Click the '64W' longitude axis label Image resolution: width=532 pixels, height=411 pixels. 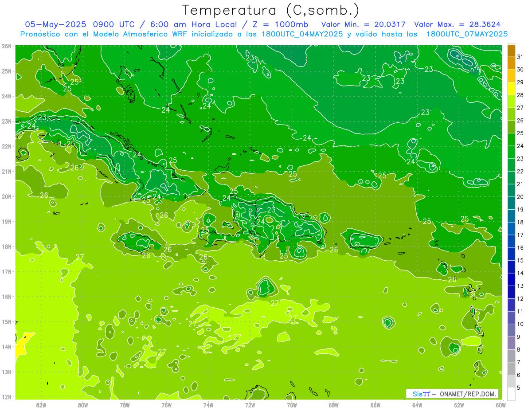click(417, 404)
